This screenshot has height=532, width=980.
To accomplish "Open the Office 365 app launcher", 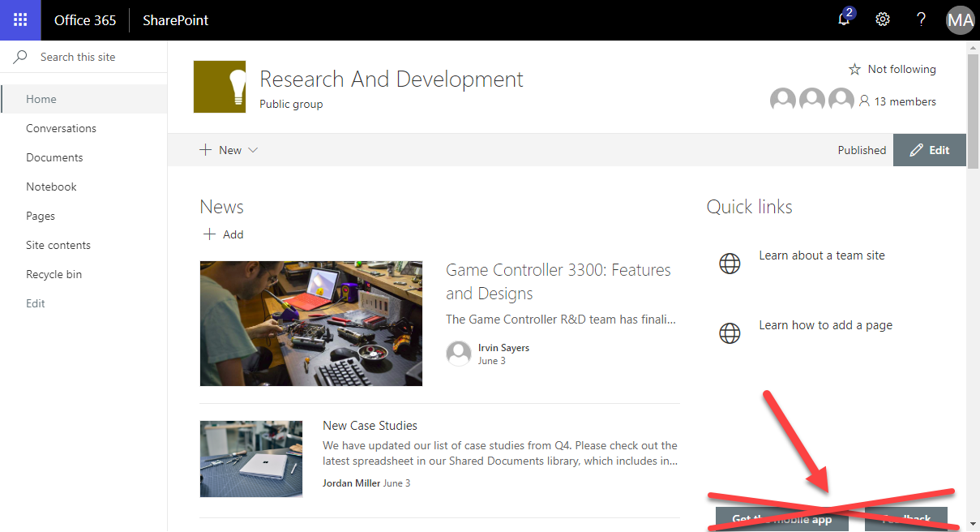I will (x=19, y=19).
